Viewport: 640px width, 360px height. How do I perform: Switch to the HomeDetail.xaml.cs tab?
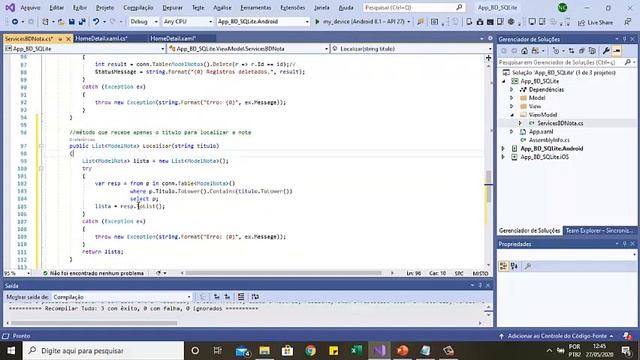coord(102,38)
